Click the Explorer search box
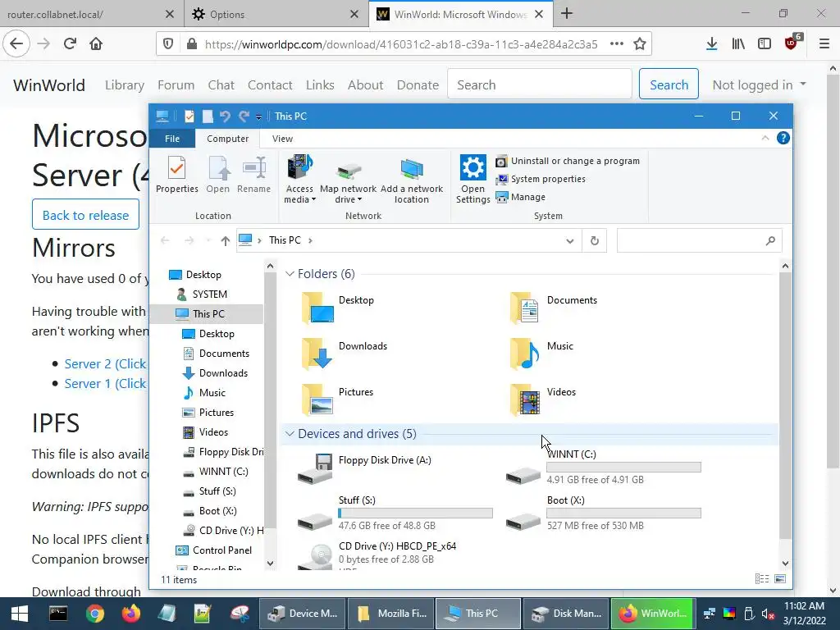Image resolution: width=840 pixels, height=630 pixels. [699, 240]
